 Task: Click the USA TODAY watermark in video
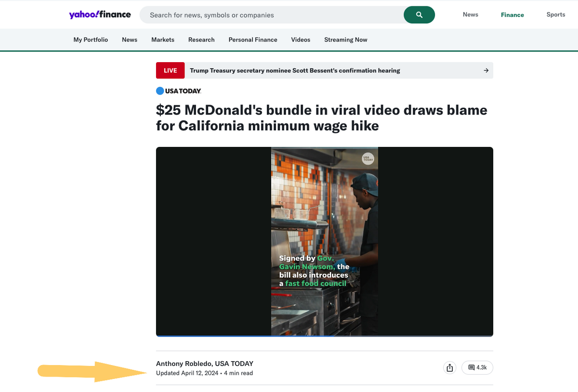[x=368, y=159]
